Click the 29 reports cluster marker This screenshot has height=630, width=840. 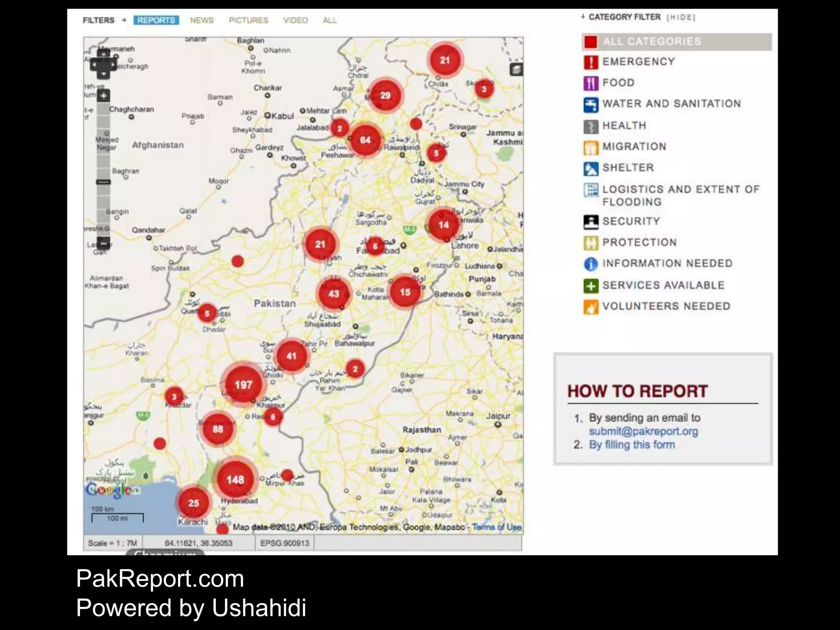pyautogui.click(x=385, y=96)
